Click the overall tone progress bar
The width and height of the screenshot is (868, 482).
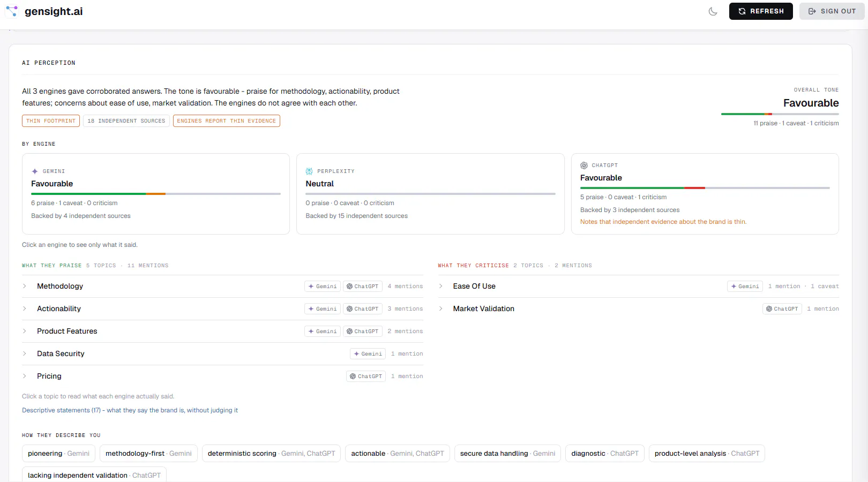[780, 114]
